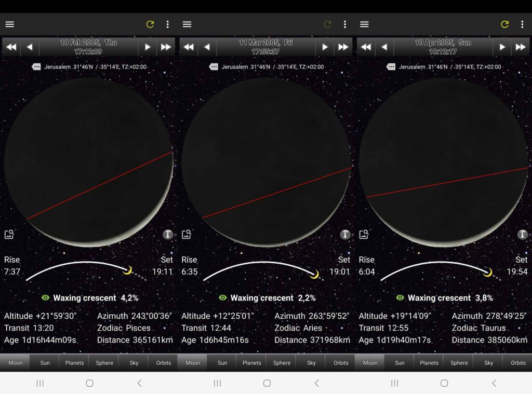Viewport: 532px width, 394px height.
Task: Tap the image search icon in the 10 Feb 2005 panel
Action: click(9, 235)
